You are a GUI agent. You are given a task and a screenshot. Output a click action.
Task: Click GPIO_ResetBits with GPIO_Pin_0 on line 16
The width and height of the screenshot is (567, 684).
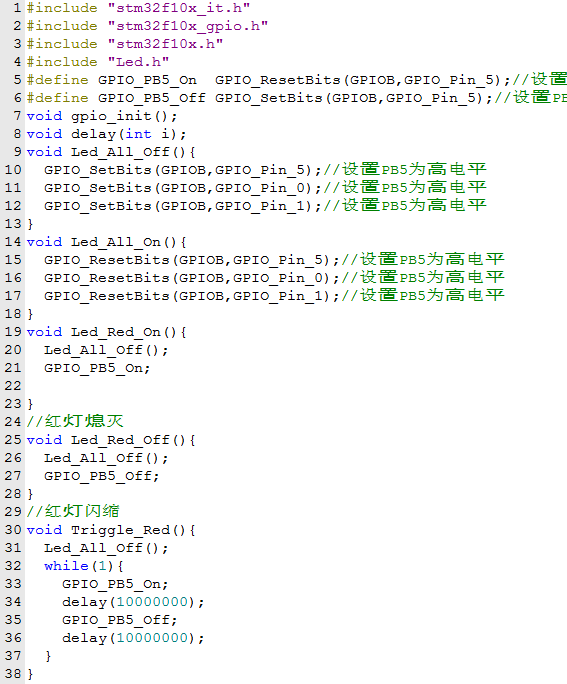pyautogui.click(x=192, y=278)
